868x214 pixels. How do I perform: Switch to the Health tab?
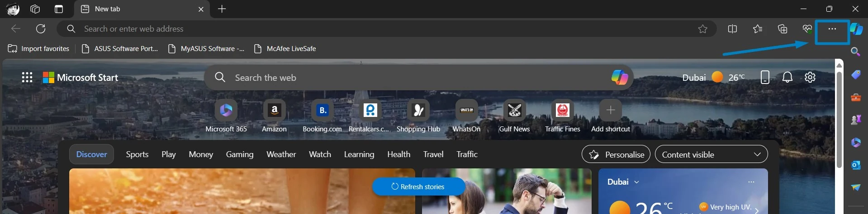(398, 154)
